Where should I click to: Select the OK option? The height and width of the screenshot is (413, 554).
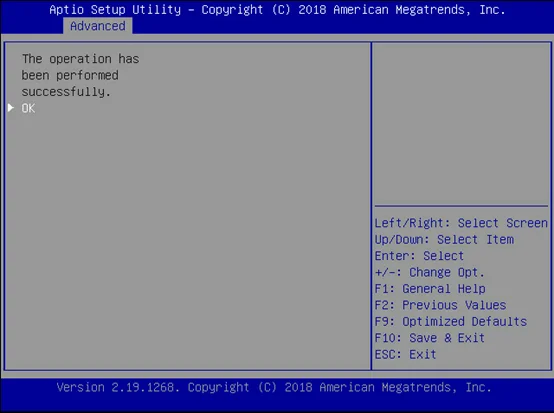[28, 108]
